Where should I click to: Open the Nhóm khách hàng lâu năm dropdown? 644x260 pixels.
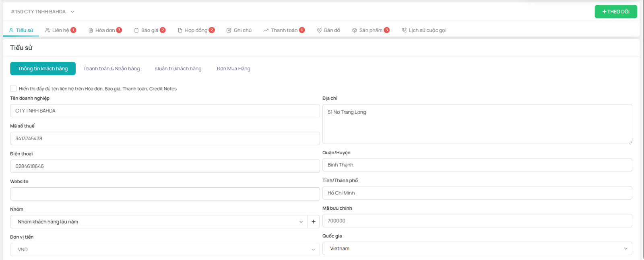coord(159,222)
